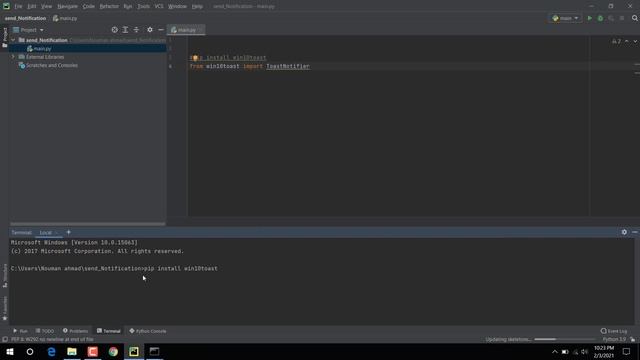The width and height of the screenshot is (640, 360).
Task: Open the Run menu
Action: point(128,7)
